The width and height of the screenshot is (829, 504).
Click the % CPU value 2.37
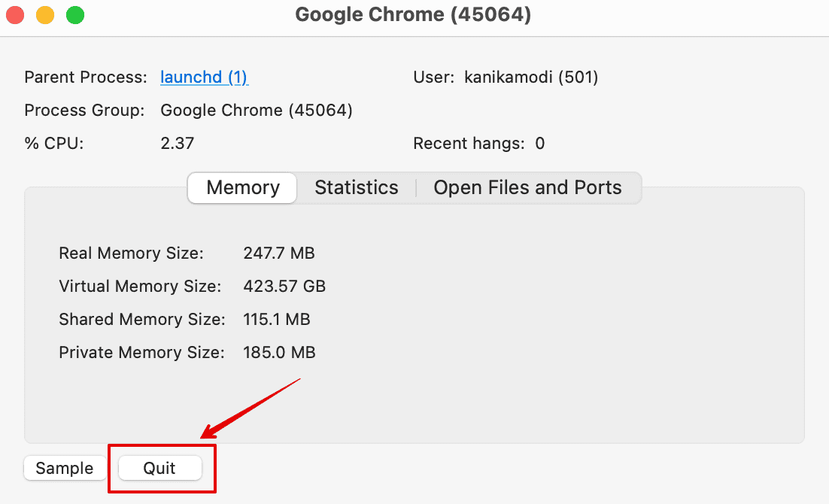(x=178, y=144)
